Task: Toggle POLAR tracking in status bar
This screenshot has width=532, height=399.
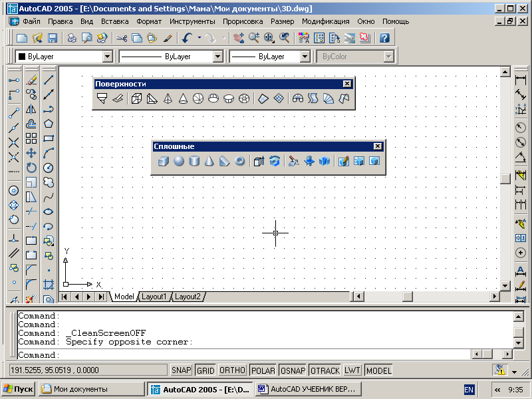Action: [x=263, y=370]
